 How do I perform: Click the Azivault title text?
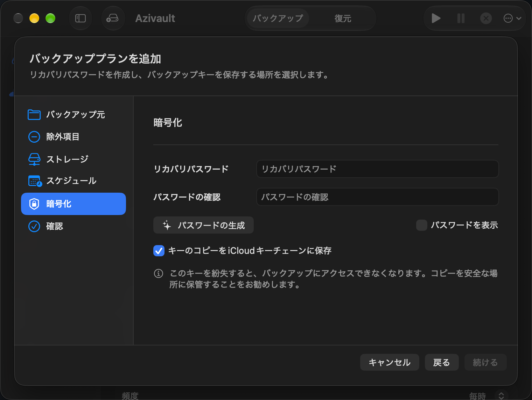pos(155,18)
